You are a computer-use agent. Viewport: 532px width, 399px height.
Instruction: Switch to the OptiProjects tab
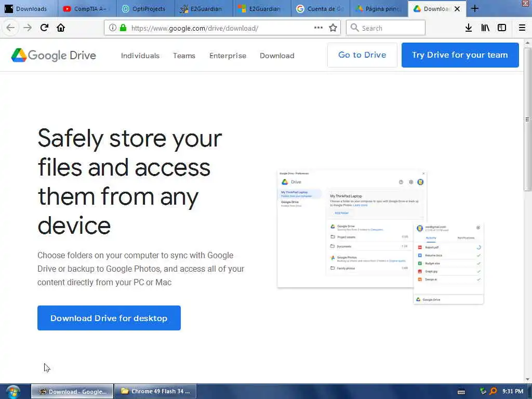[145, 9]
